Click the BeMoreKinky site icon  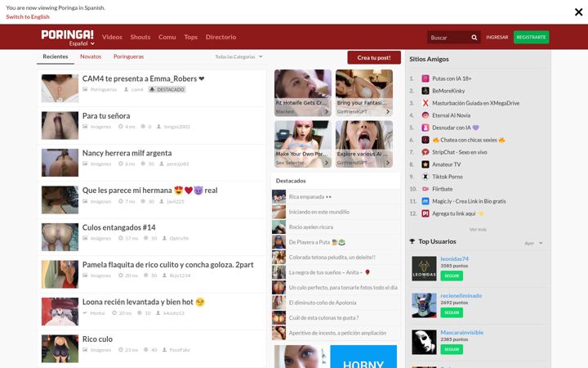click(x=425, y=91)
